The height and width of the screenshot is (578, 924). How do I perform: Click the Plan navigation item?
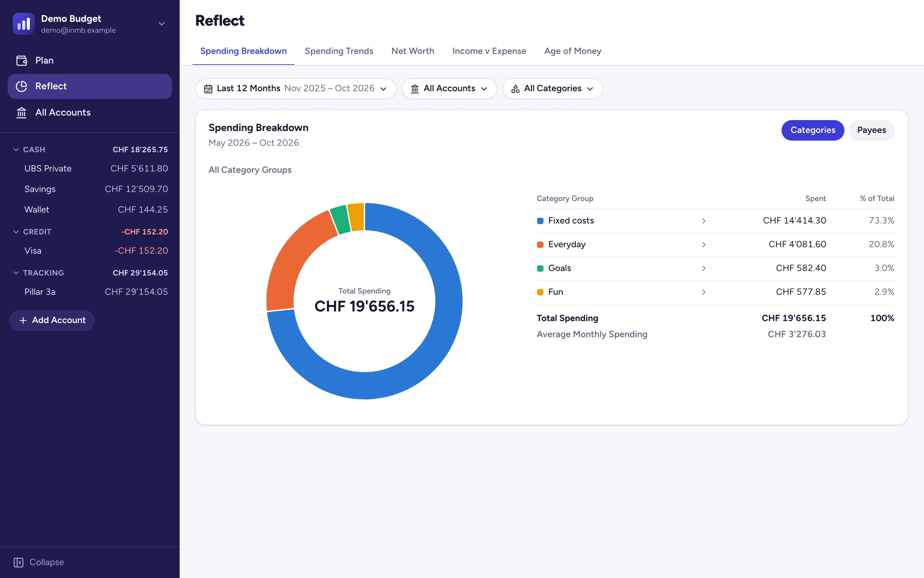[90, 60]
